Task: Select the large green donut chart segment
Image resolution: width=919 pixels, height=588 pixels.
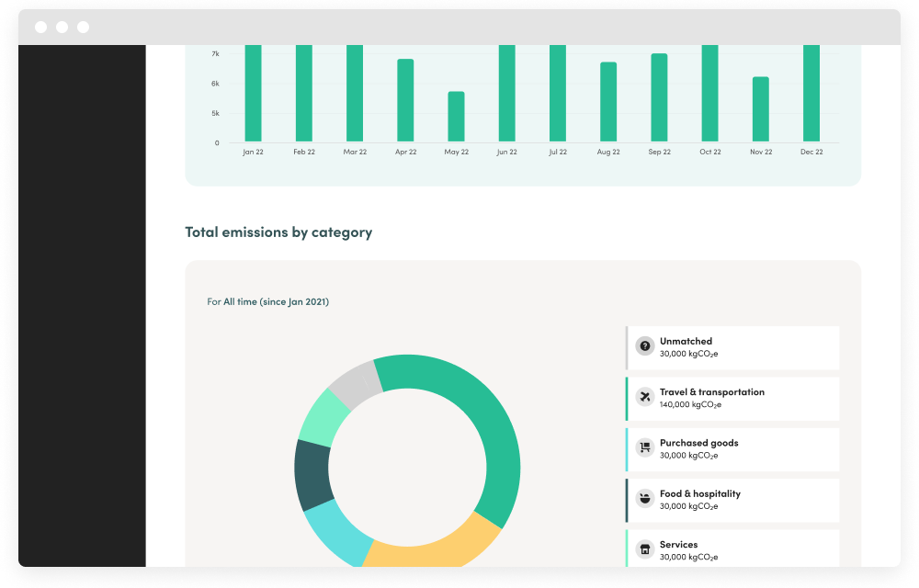Action: (x=478, y=423)
